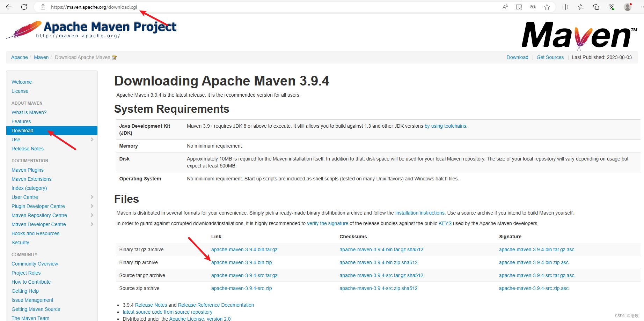Image resolution: width=644 pixels, height=321 pixels.
Task: Open apache-maven-3.9.4-bin.zip.asc signature
Action: [x=534, y=262]
